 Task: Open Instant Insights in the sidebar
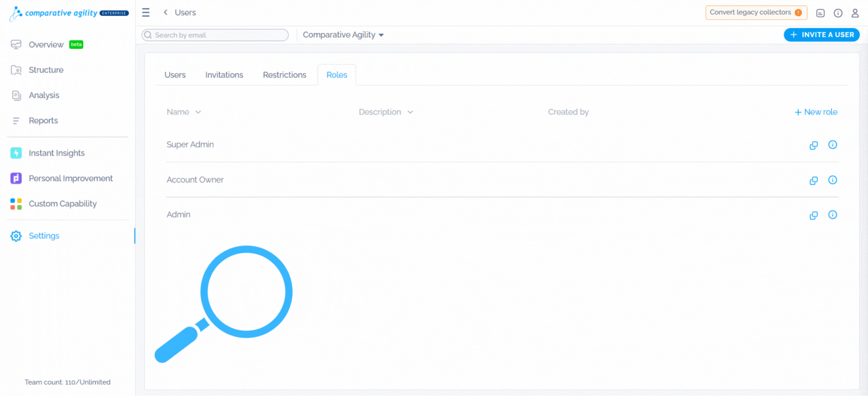tap(57, 153)
